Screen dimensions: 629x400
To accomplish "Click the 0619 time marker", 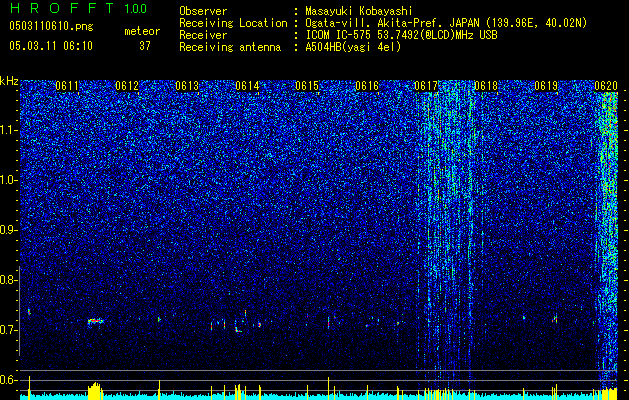I will point(546,86).
